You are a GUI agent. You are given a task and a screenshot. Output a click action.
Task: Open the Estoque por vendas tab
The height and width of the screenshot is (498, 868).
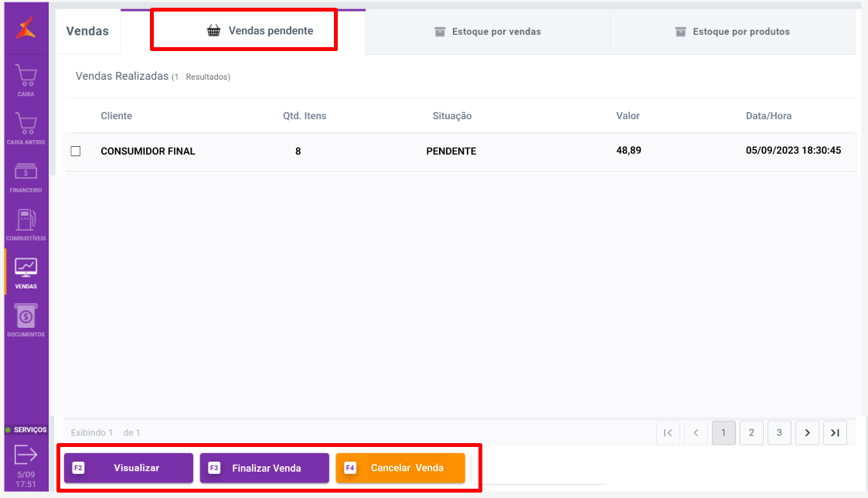pyautogui.click(x=487, y=32)
